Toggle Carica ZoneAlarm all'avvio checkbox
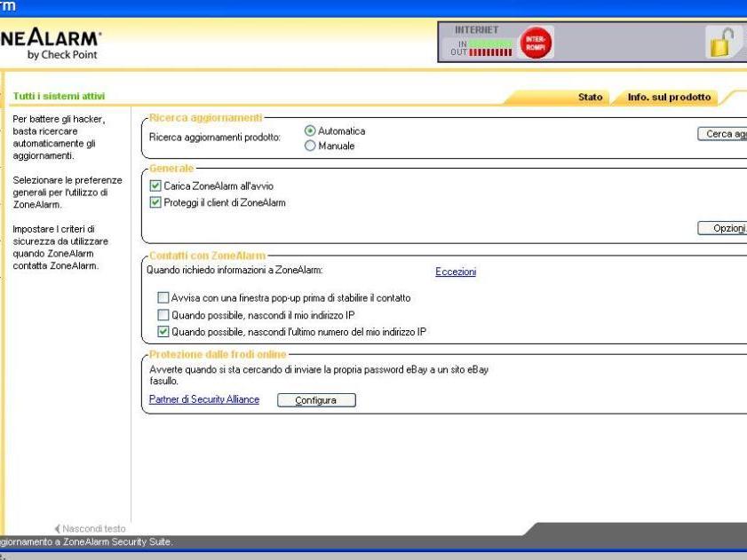Viewport: 747px width, 560px height. (x=155, y=185)
